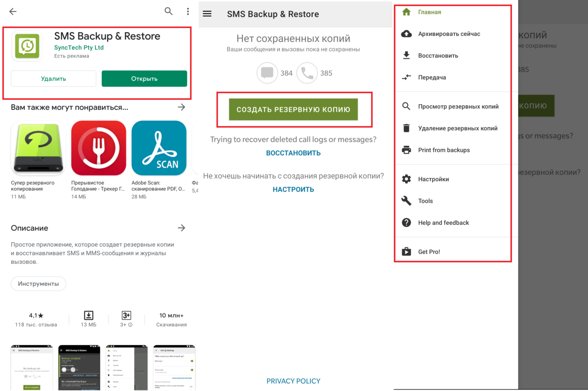The image size is (588, 391).
Task: Tap the question mark icon beside Help
Action: tap(407, 223)
